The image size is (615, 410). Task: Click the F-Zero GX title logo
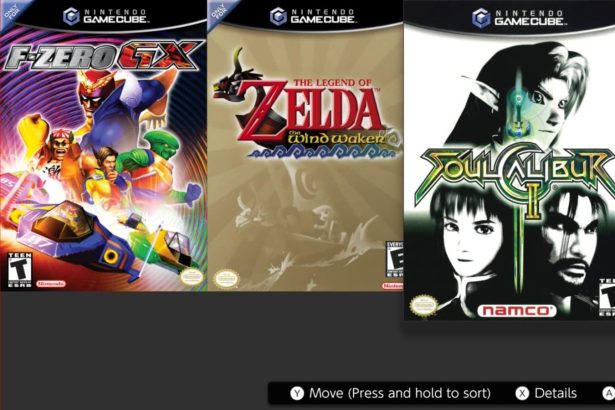click(102, 56)
